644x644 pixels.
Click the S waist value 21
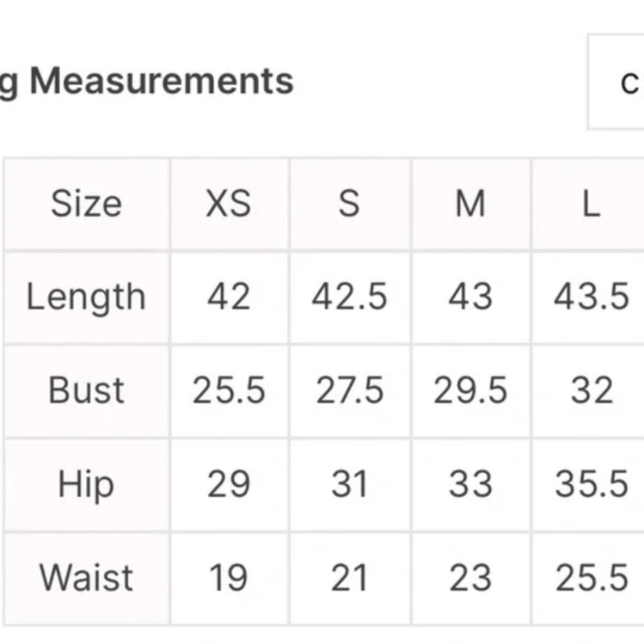coord(350,578)
